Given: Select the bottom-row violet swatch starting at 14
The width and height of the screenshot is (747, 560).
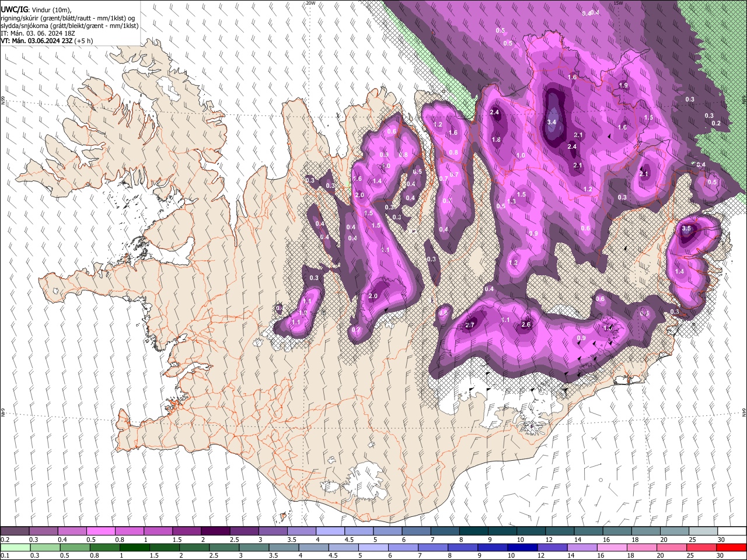Looking at the screenshot, I should tap(582, 547).
